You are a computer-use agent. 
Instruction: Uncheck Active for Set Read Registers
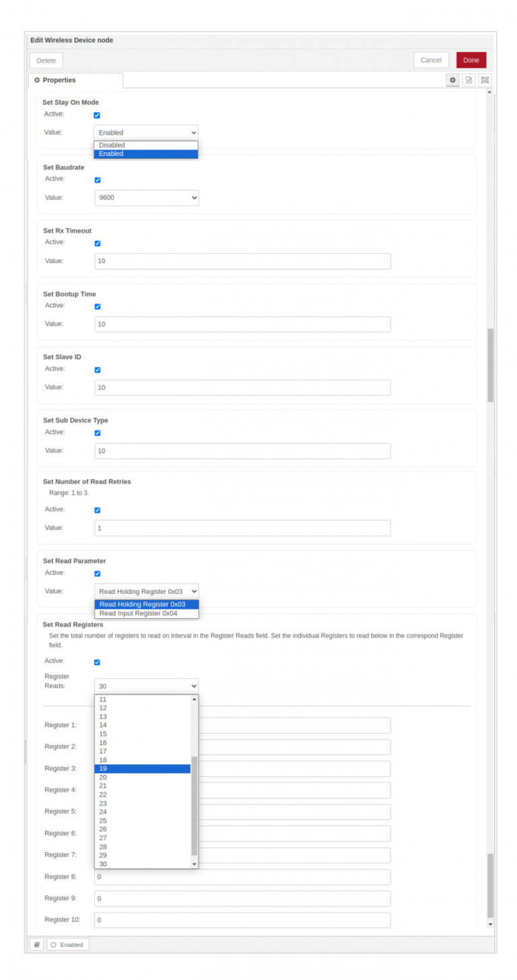point(97,662)
